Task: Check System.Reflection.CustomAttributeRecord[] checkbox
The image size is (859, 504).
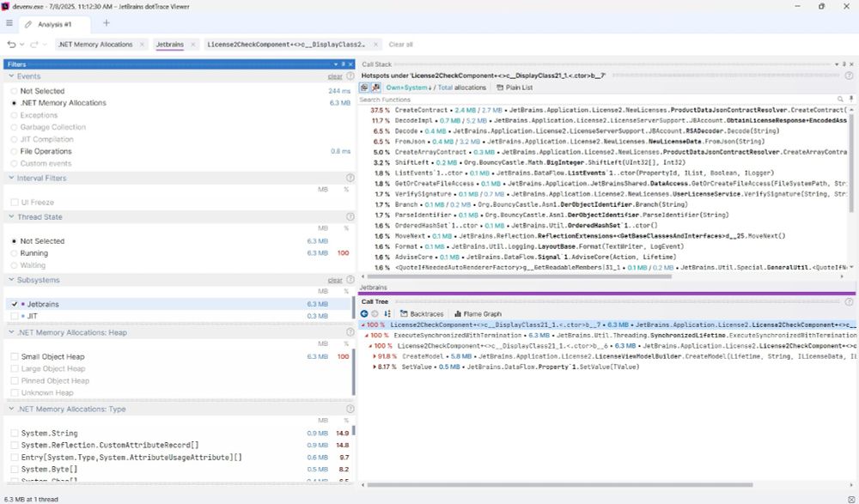Action: tap(15, 446)
